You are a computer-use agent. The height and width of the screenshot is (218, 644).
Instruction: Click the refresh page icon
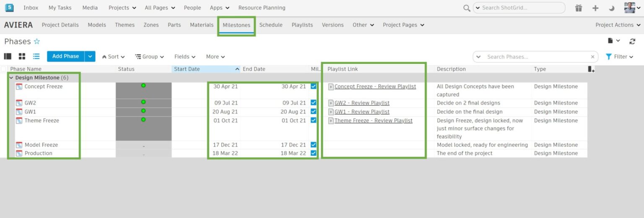pyautogui.click(x=632, y=41)
